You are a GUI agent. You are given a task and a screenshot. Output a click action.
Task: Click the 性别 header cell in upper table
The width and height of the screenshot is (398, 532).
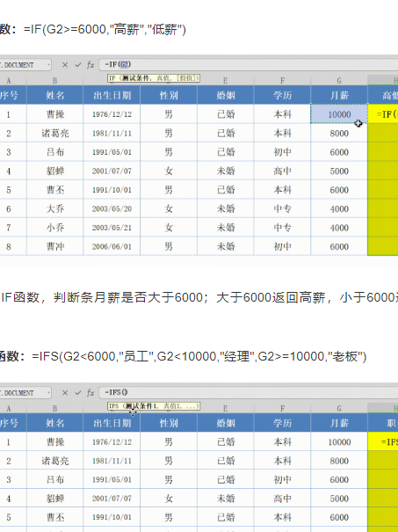coord(169,95)
